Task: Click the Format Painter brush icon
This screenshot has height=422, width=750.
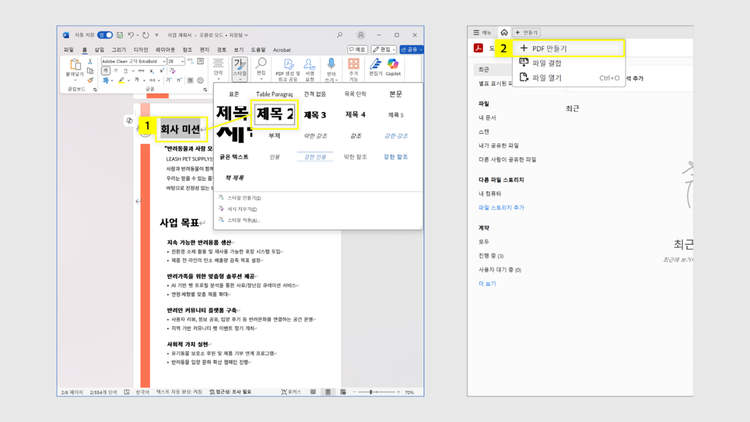Action: coord(90,80)
